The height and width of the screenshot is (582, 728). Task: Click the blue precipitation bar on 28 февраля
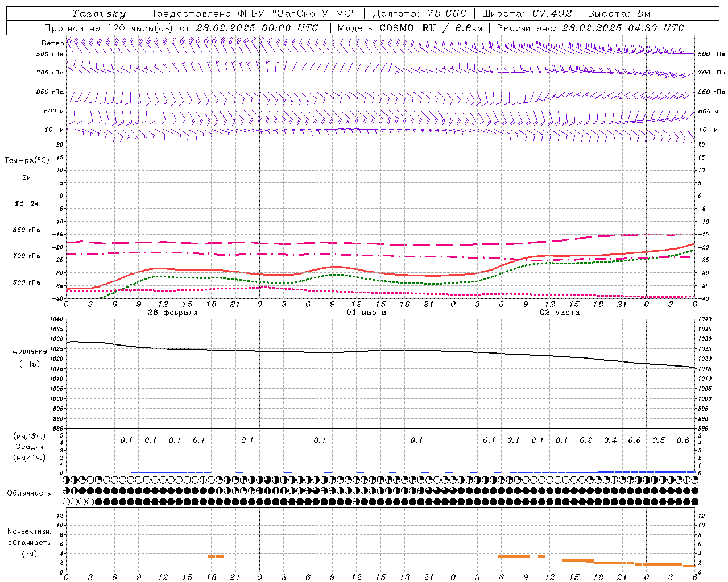155,472
